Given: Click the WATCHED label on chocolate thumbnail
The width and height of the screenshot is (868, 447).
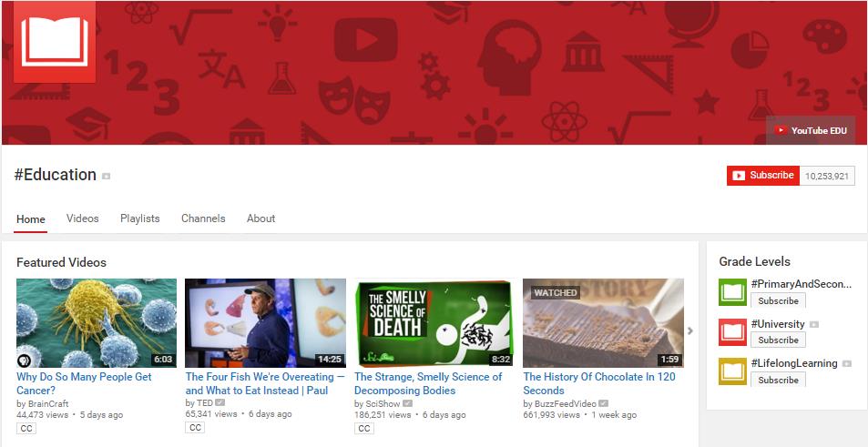Looking at the screenshot, I should (556, 292).
